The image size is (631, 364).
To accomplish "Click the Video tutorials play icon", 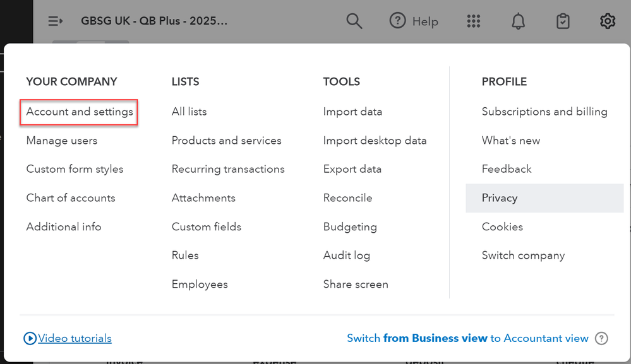I will pyautogui.click(x=30, y=338).
